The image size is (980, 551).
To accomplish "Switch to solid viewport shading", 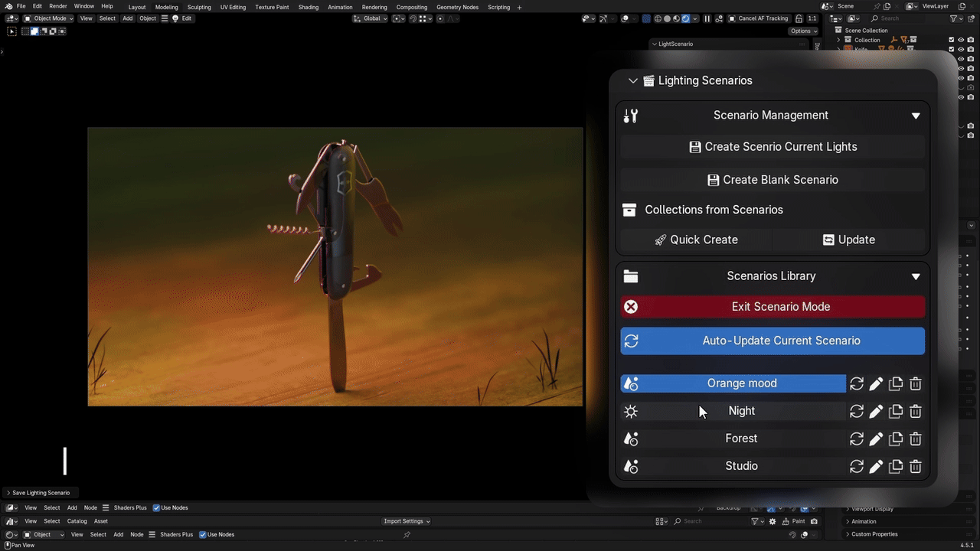I will (x=667, y=18).
